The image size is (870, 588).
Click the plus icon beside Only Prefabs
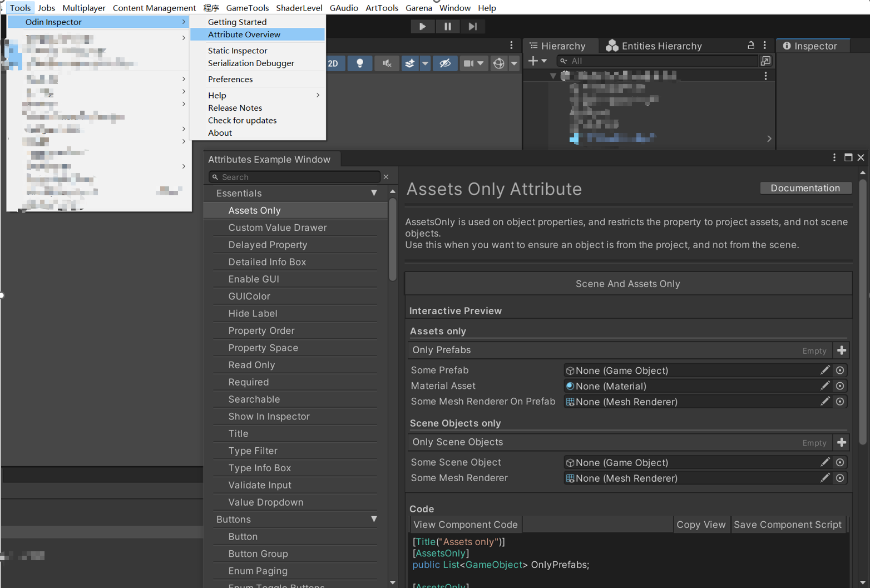pyautogui.click(x=841, y=350)
